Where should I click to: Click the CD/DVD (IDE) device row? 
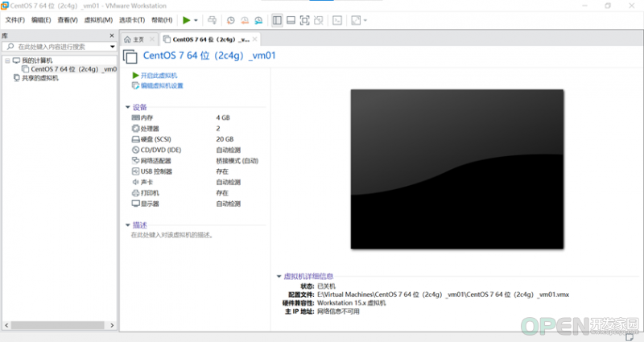click(x=198, y=150)
